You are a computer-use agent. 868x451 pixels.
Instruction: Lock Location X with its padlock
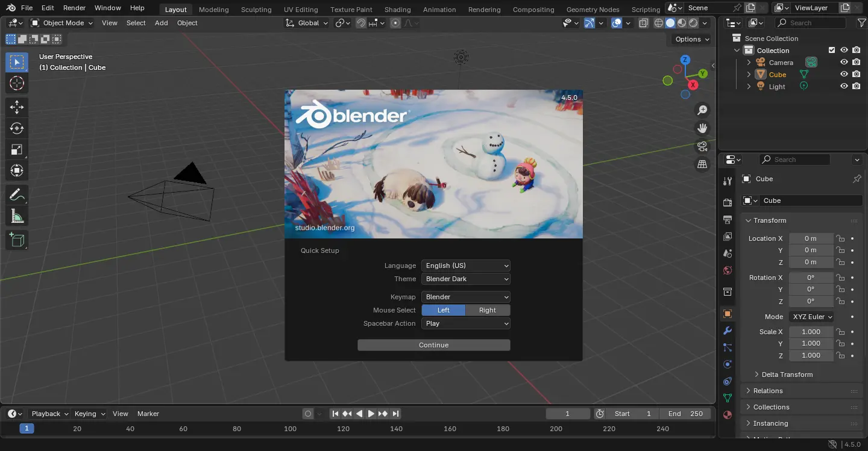point(840,238)
